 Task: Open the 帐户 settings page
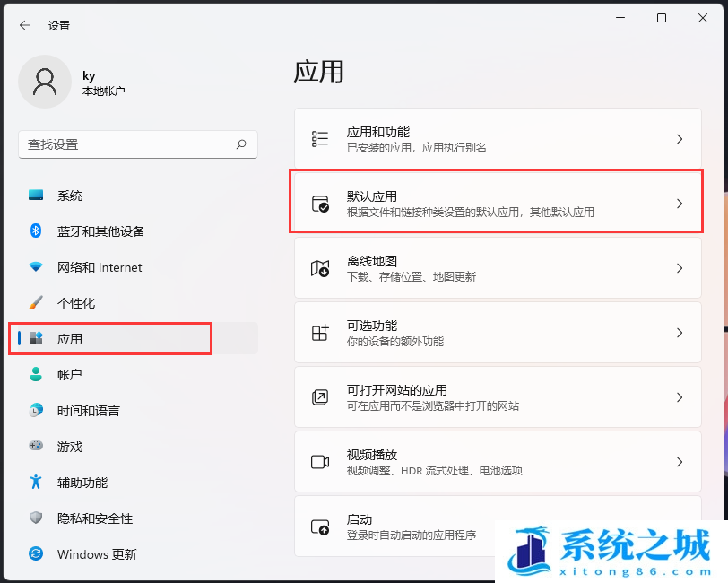(x=70, y=375)
